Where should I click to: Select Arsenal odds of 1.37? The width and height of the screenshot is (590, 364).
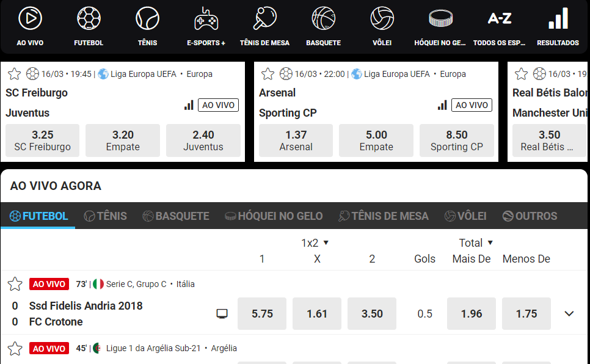pyautogui.click(x=296, y=140)
